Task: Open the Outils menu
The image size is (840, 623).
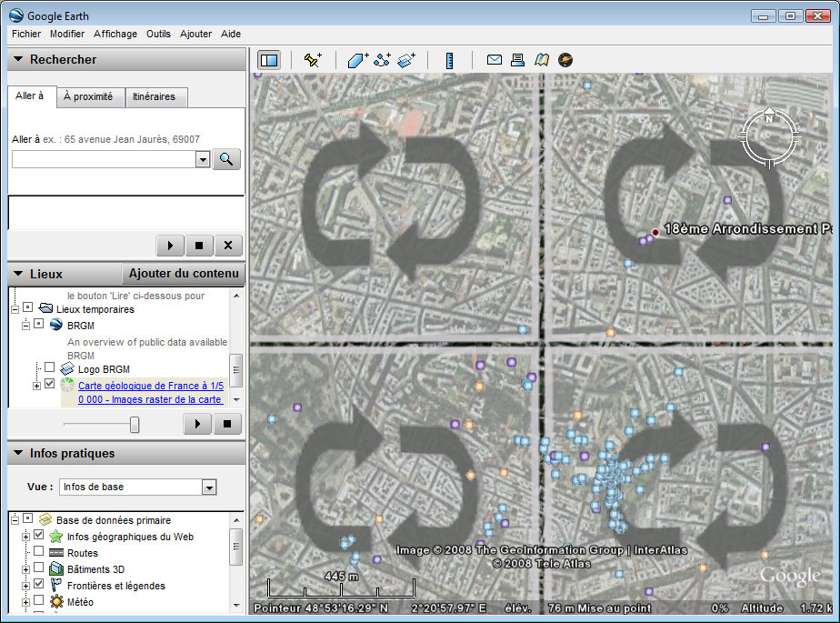Action: click(x=158, y=34)
